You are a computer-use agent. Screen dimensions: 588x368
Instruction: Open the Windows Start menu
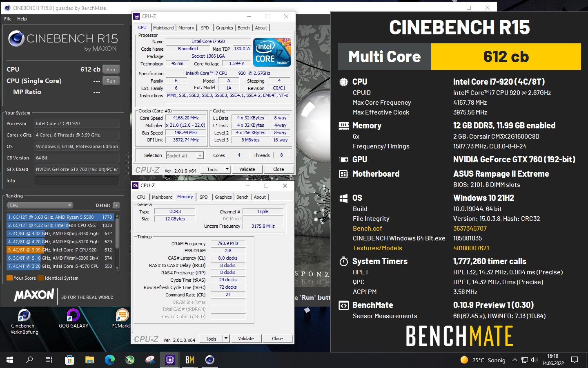[10, 360]
